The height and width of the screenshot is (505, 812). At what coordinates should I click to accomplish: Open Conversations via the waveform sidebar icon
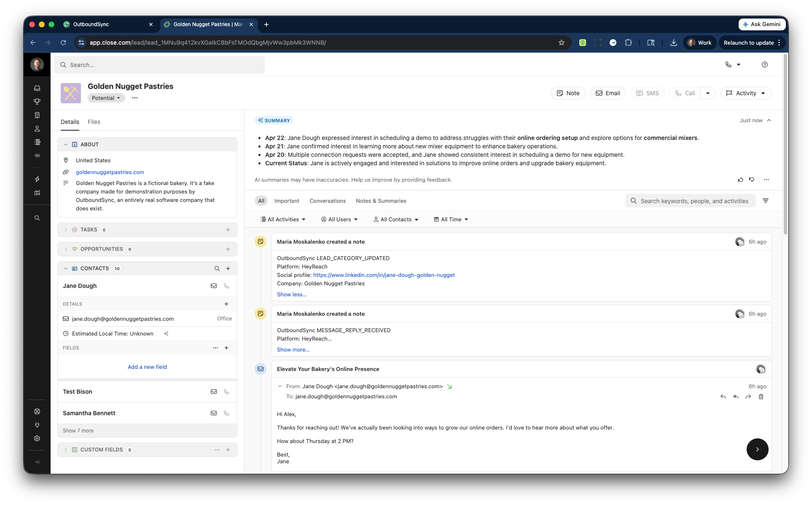click(37, 155)
